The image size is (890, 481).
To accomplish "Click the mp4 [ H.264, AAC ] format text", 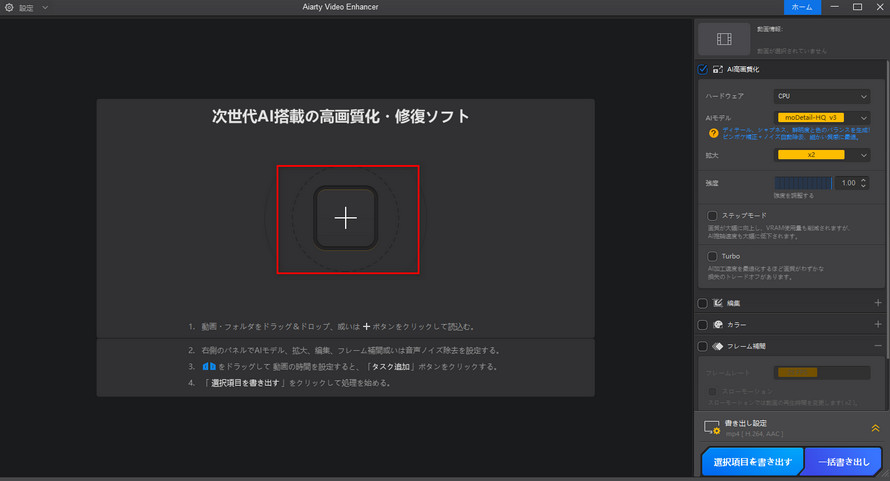I will 754,434.
